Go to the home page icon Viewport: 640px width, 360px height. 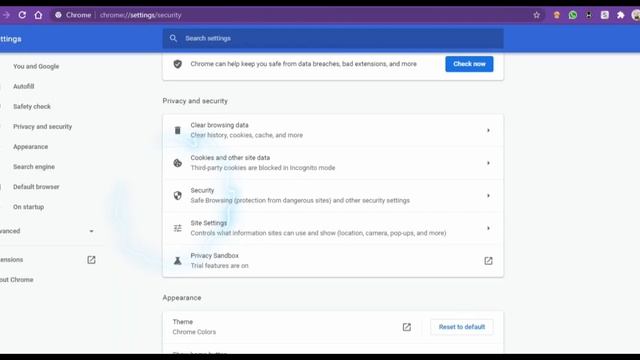click(38, 15)
